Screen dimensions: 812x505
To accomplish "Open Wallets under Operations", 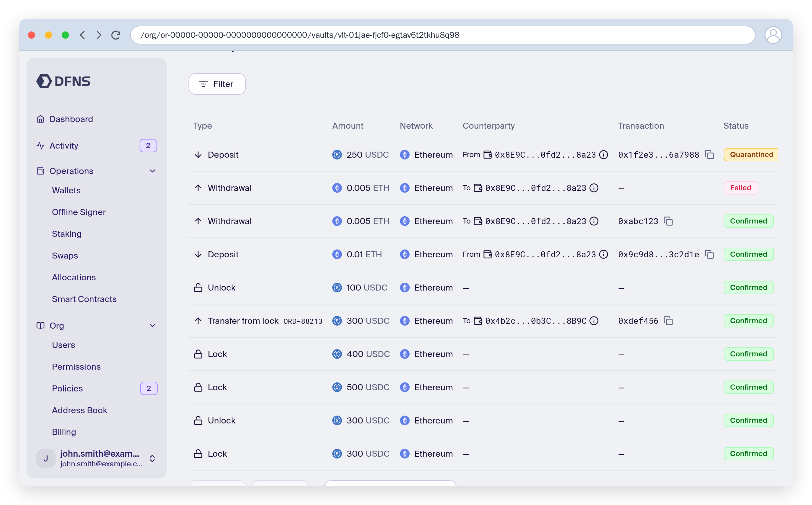I will point(66,190).
